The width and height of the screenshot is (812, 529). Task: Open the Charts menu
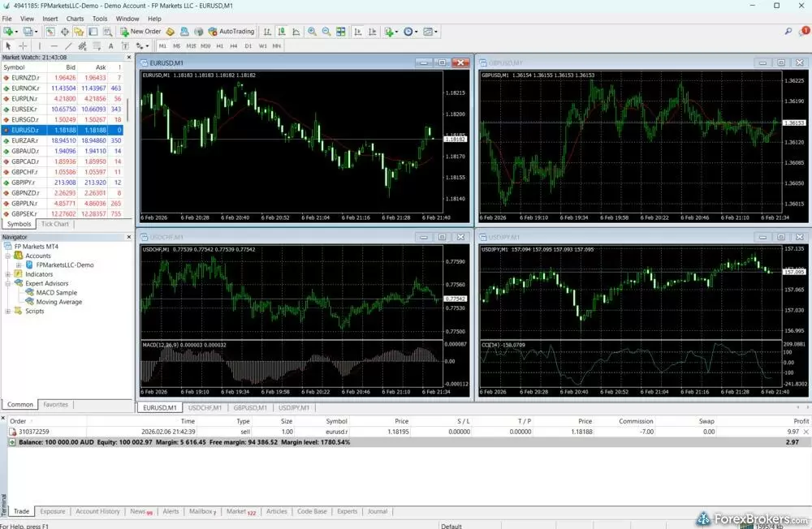click(x=75, y=18)
